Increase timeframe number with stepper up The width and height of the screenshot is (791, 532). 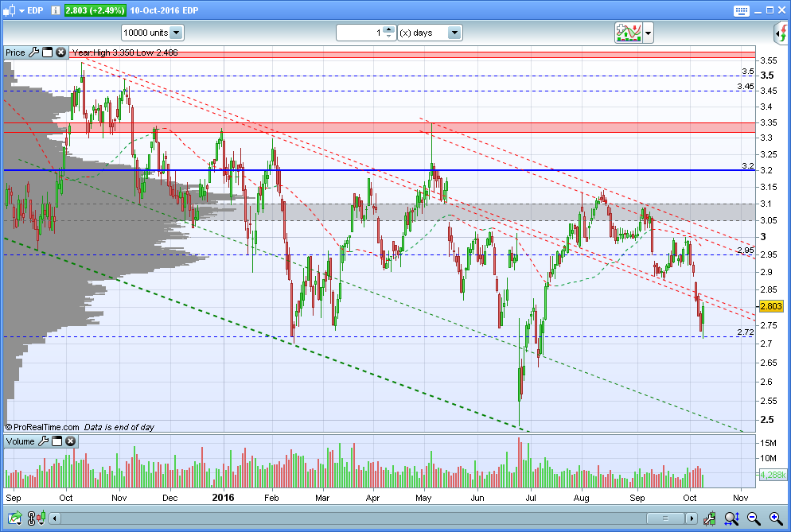pyautogui.click(x=388, y=29)
